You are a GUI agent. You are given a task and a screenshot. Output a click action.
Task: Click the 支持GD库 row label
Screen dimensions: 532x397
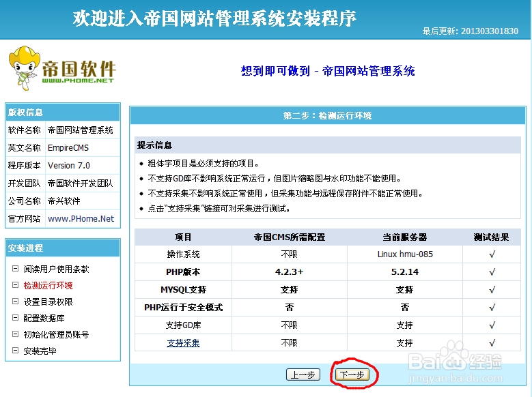tap(183, 325)
